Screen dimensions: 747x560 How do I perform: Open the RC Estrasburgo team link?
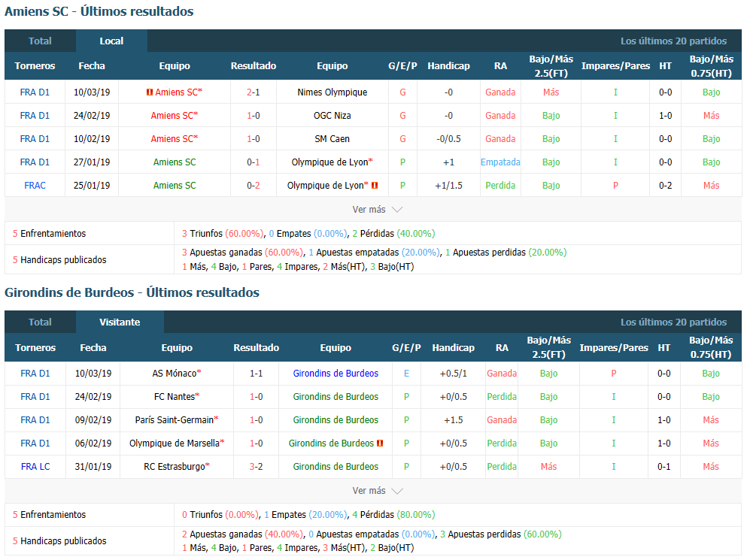click(x=175, y=467)
